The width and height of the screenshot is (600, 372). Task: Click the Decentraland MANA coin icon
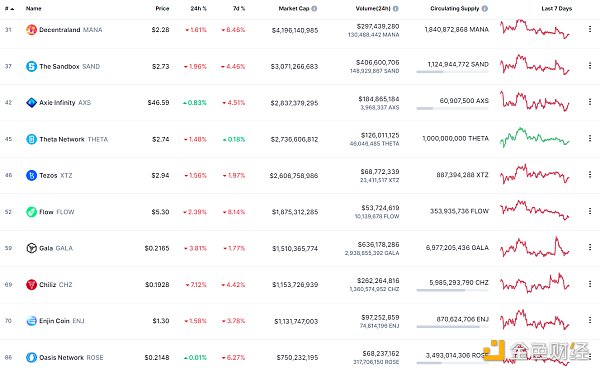point(31,30)
